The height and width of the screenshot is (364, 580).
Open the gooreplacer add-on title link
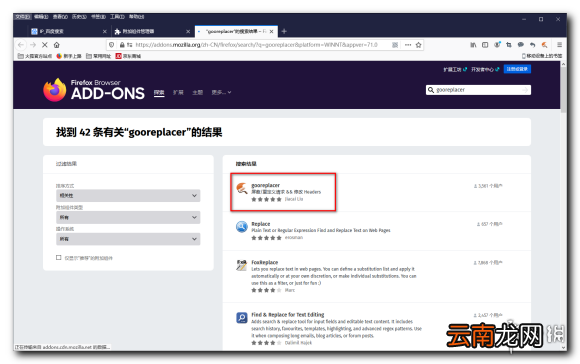(x=266, y=185)
